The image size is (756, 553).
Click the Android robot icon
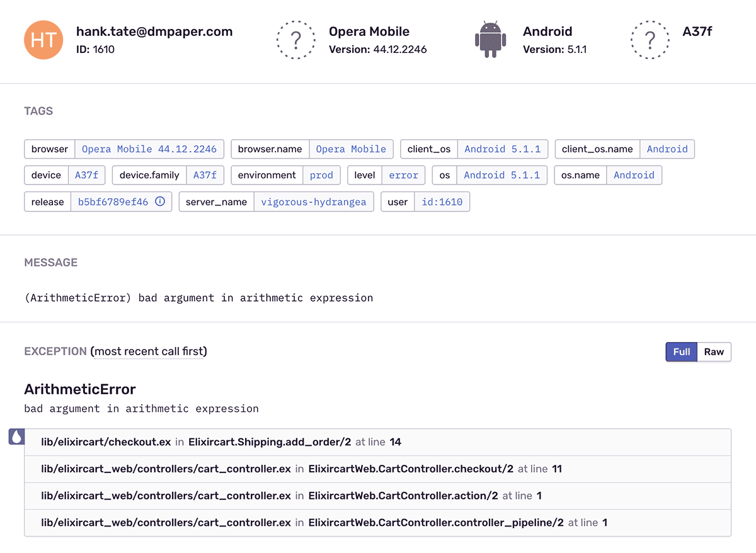click(490, 40)
